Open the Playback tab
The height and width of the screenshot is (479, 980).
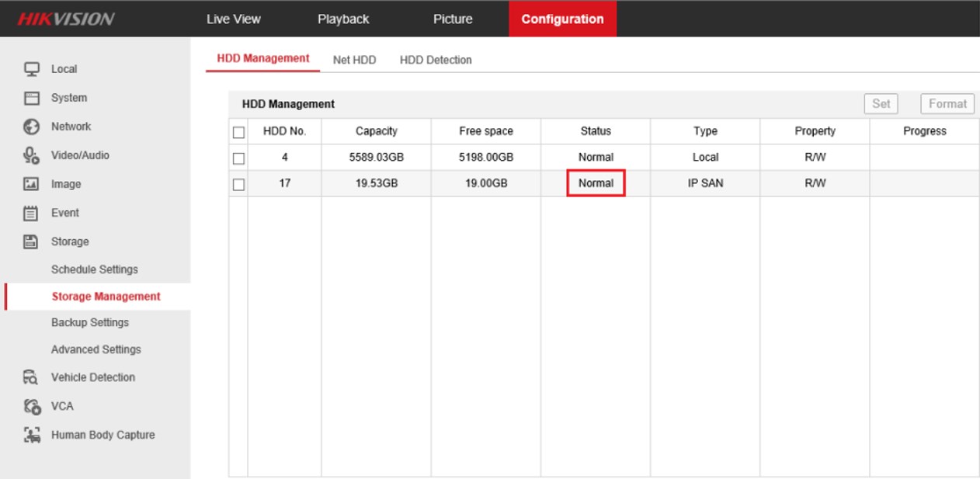[343, 19]
